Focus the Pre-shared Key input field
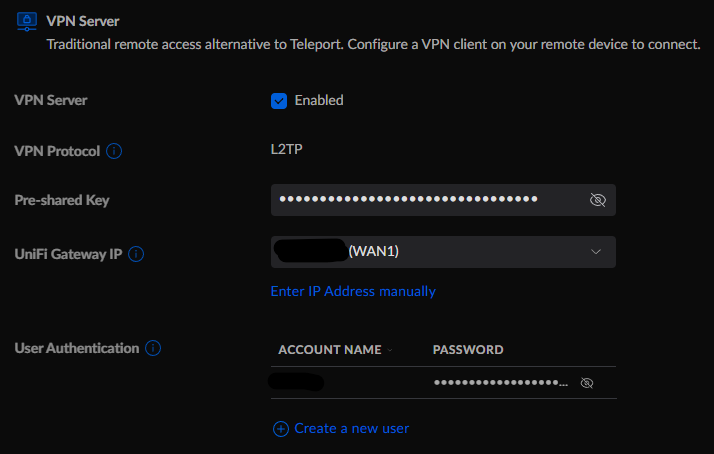Screen dimensions: 714x454 click(x=443, y=200)
